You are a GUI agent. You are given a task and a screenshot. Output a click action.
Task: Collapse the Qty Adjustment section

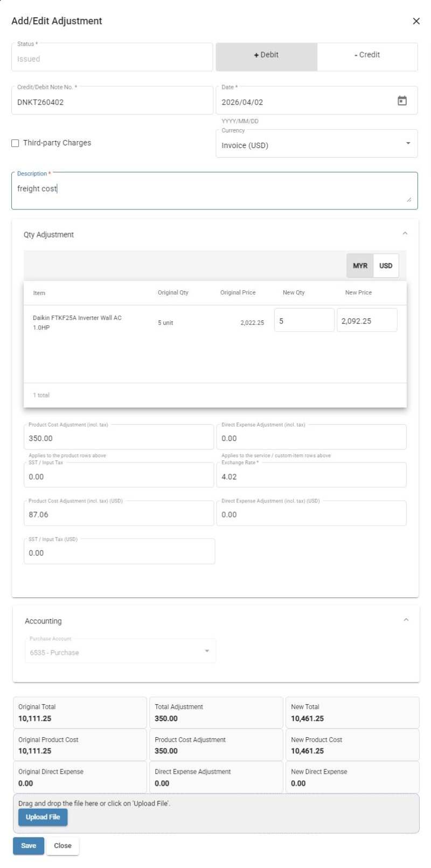405,234
